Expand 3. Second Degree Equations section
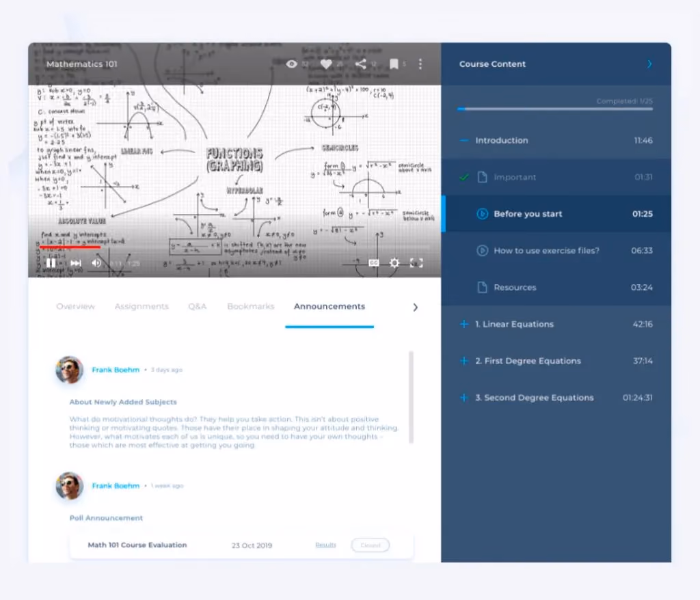Image resolution: width=700 pixels, height=600 pixels. pyautogui.click(x=464, y=397)
